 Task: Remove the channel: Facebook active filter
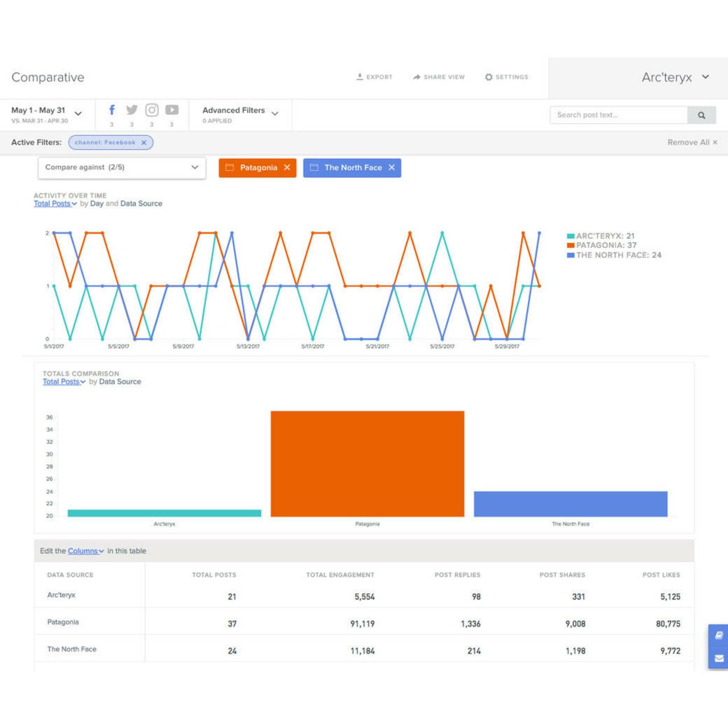(144, 142)
